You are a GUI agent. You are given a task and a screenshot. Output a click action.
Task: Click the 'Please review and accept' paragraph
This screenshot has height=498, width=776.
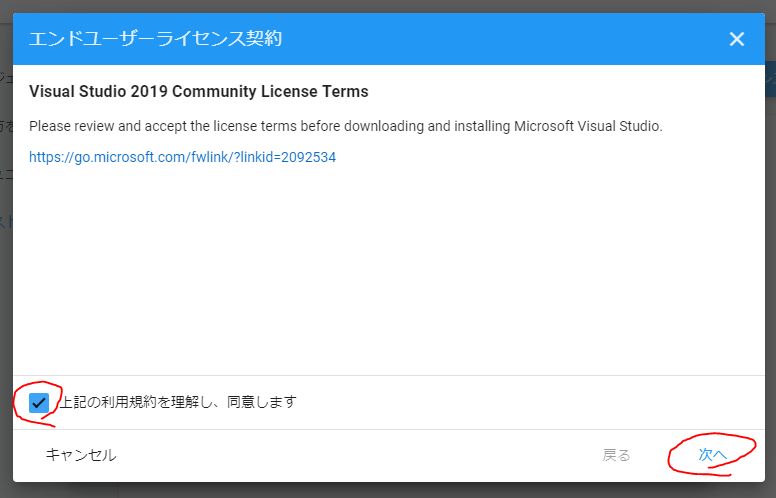pyautogui.click(x=345, y=126)
